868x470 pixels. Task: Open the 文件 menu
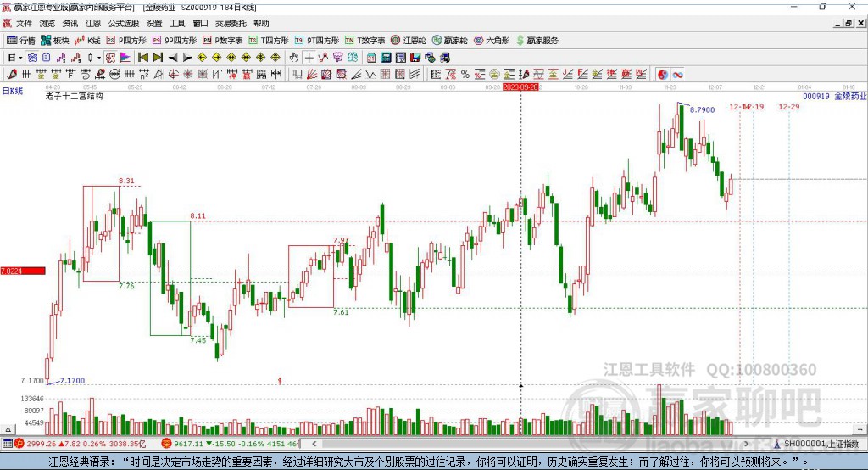coord(24,23)
